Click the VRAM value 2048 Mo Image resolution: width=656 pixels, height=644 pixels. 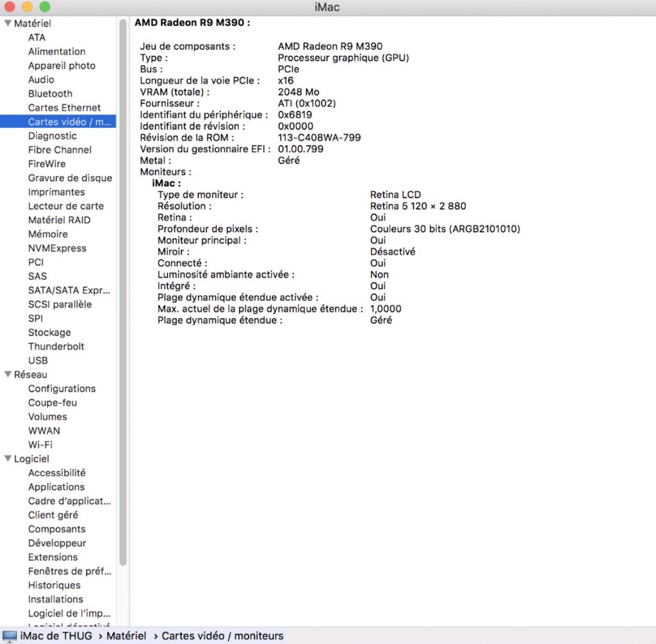[299, 92]
